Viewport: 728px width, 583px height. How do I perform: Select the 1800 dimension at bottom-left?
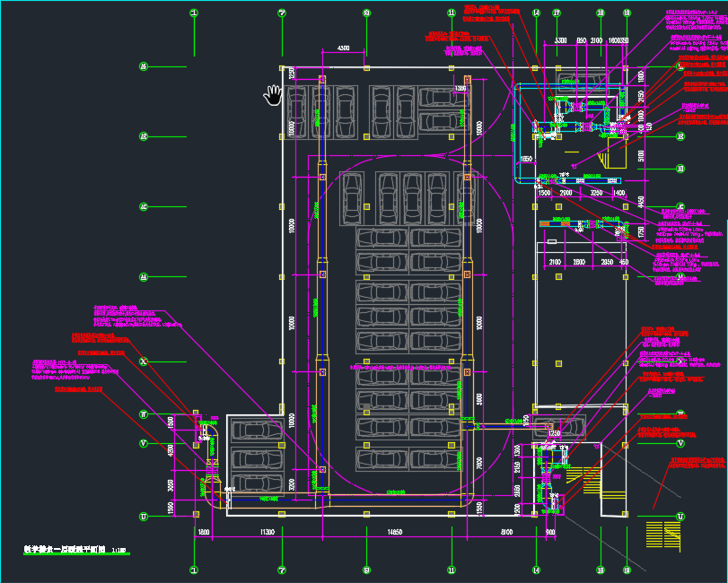203,532
